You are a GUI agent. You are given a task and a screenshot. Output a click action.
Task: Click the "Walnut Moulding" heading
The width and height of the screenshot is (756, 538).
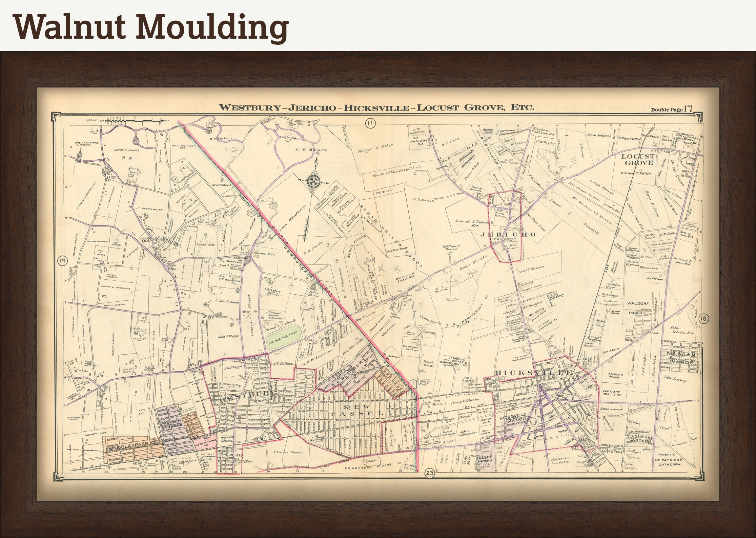151,27
